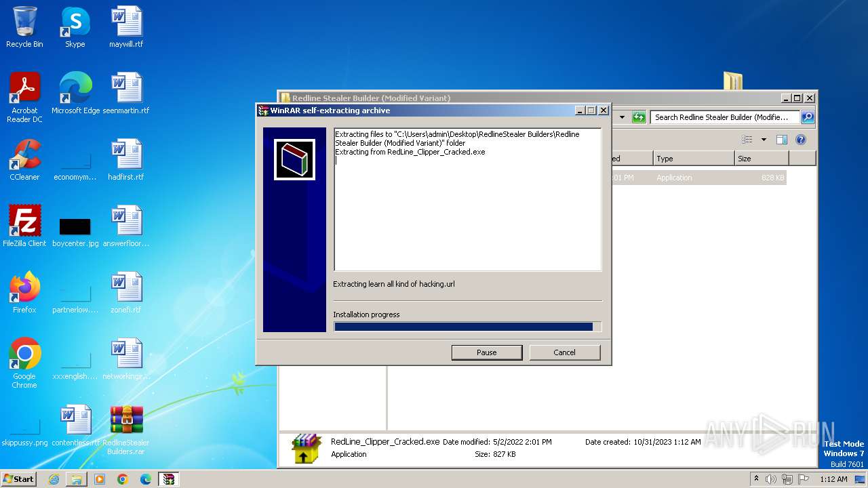868x488 pixels.
Task: Cancel the WinRAR extraction
Action: pyautogui.click(x=564, y=352)
